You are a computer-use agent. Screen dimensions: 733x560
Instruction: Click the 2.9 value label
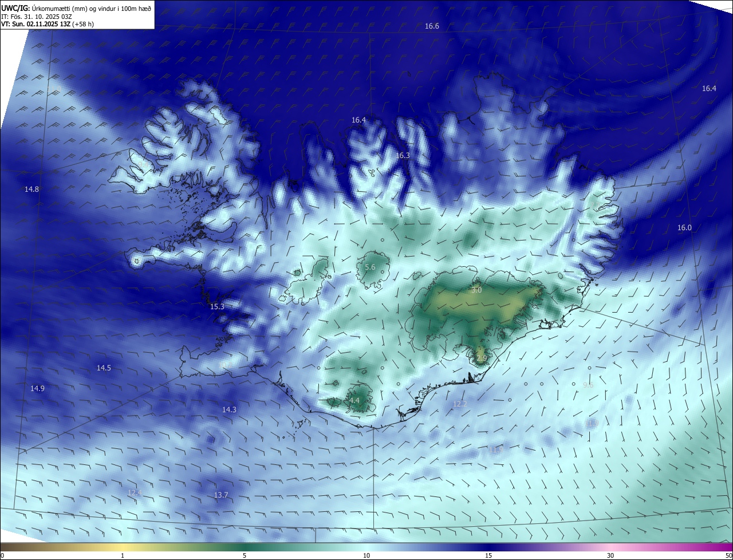click(x=481, y=358)
